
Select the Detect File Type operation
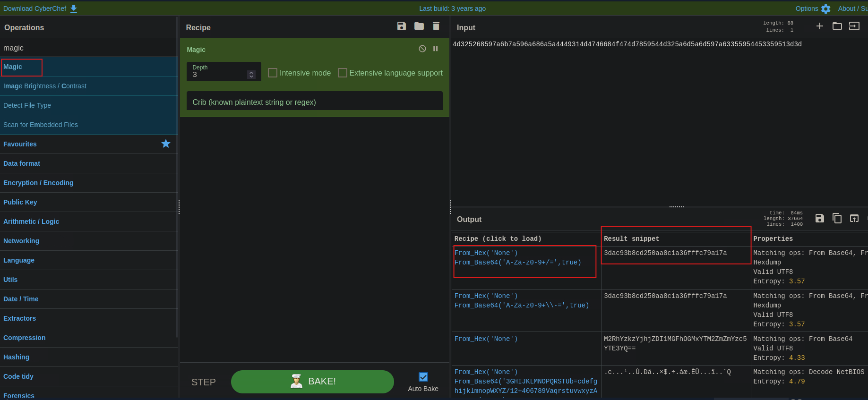pos(27,105)
